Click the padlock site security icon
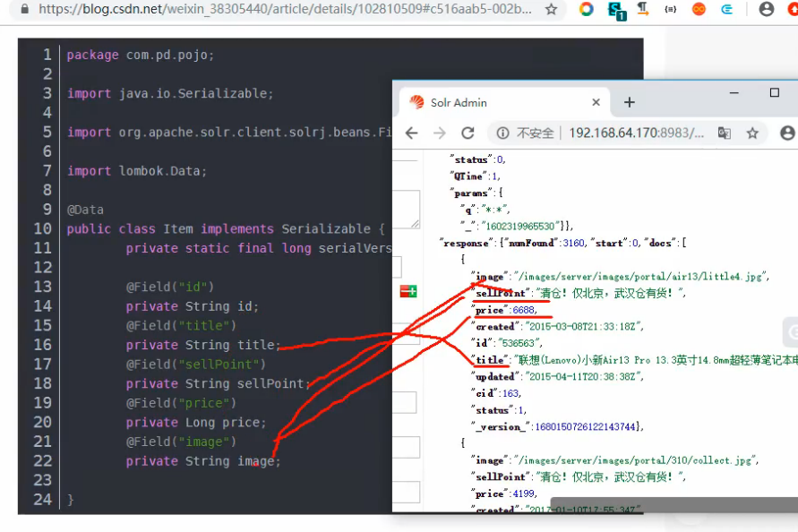 coord(24,8)
